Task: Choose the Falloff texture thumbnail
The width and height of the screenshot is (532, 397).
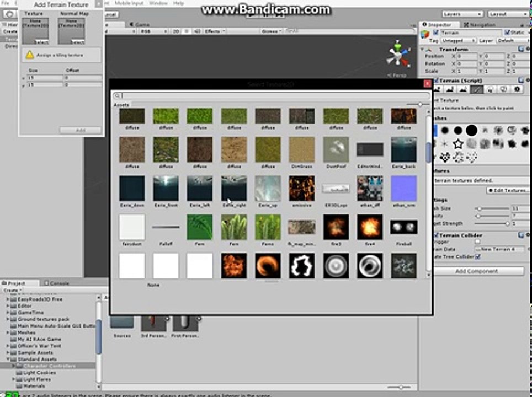Action: [166, 227]
